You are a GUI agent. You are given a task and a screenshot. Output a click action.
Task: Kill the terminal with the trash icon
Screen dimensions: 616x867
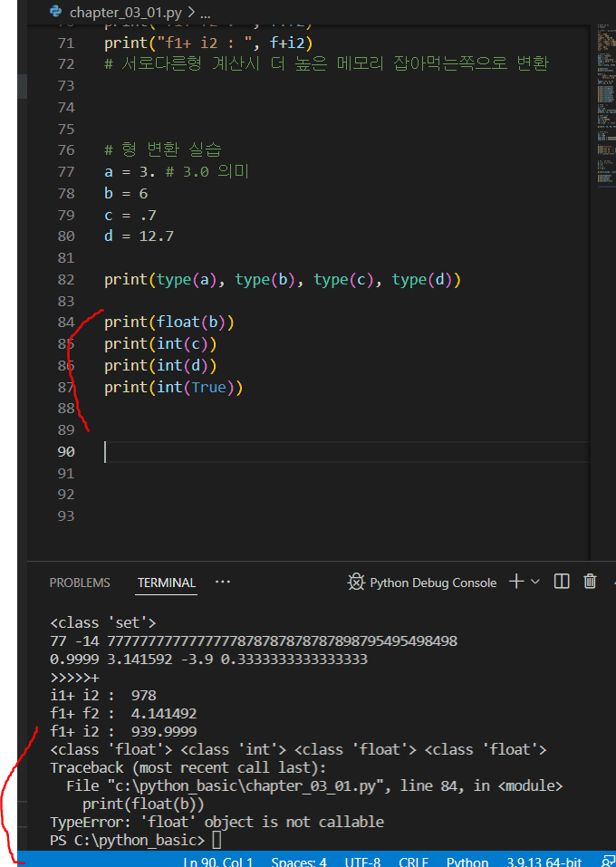pyautogui.click(x=590, y=581)
